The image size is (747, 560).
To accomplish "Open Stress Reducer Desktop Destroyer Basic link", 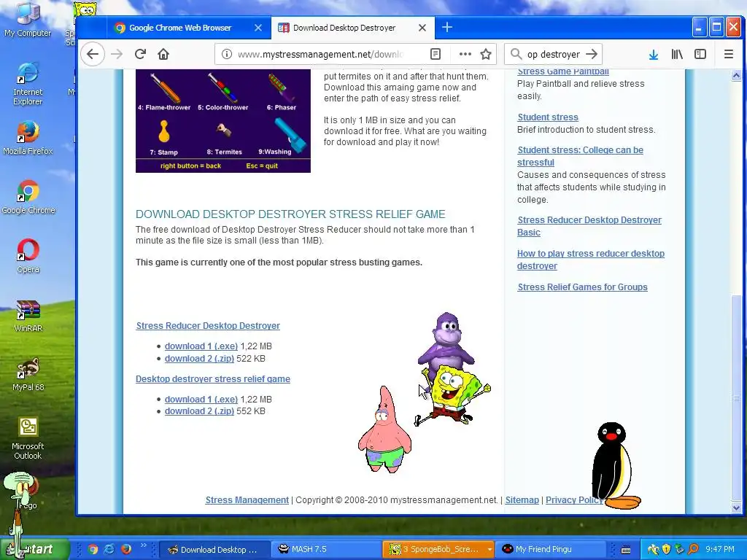I will [x=589, y=226].
